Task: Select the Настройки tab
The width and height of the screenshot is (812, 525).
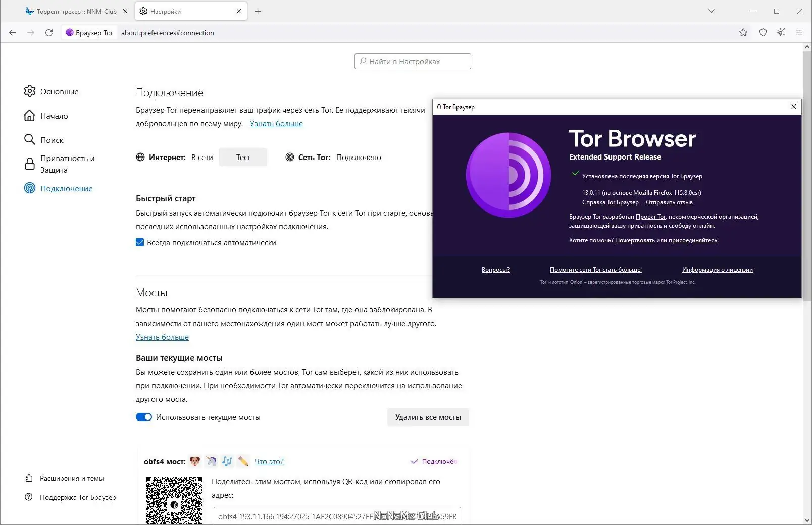Action: coord(191,11)
